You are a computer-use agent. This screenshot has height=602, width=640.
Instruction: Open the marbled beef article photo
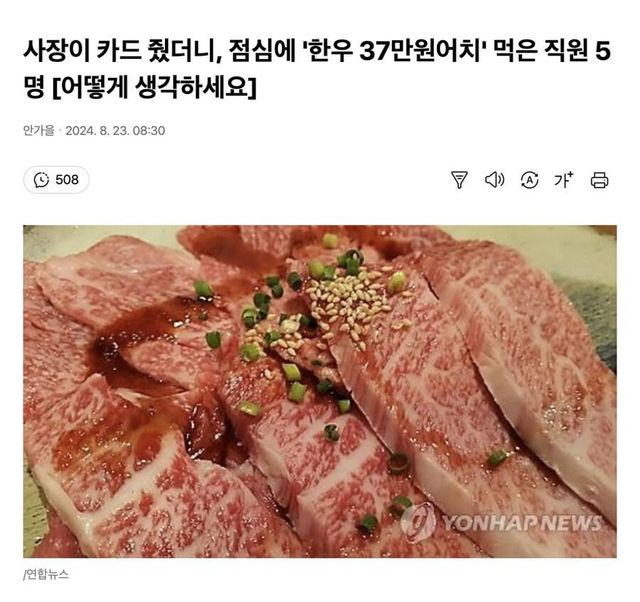click(320, 391)
